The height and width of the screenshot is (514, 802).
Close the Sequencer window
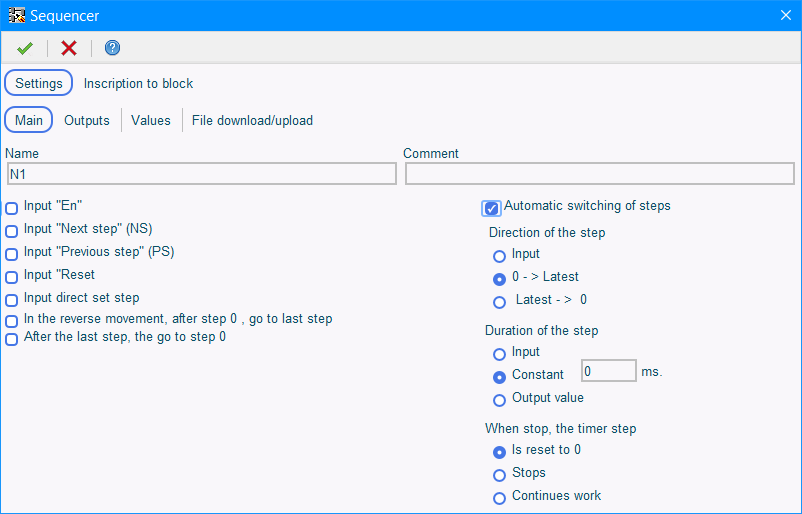(786, 15)
